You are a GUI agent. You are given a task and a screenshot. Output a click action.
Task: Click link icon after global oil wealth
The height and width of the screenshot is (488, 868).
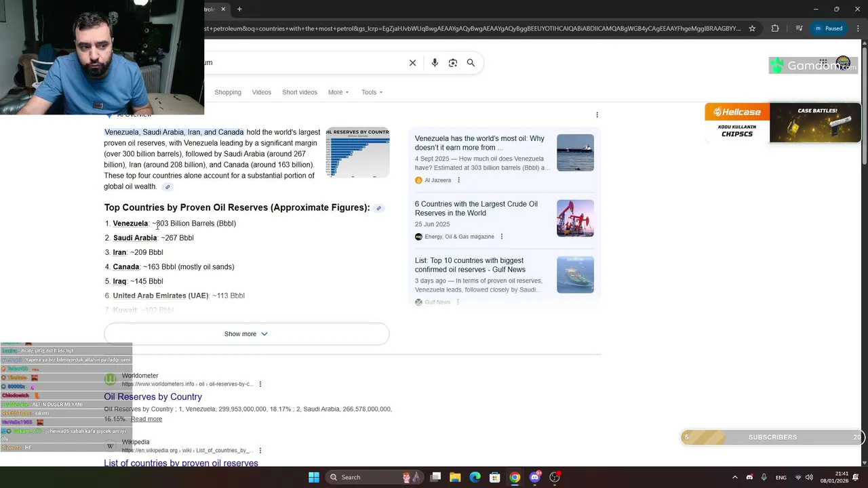coord(167,187)
